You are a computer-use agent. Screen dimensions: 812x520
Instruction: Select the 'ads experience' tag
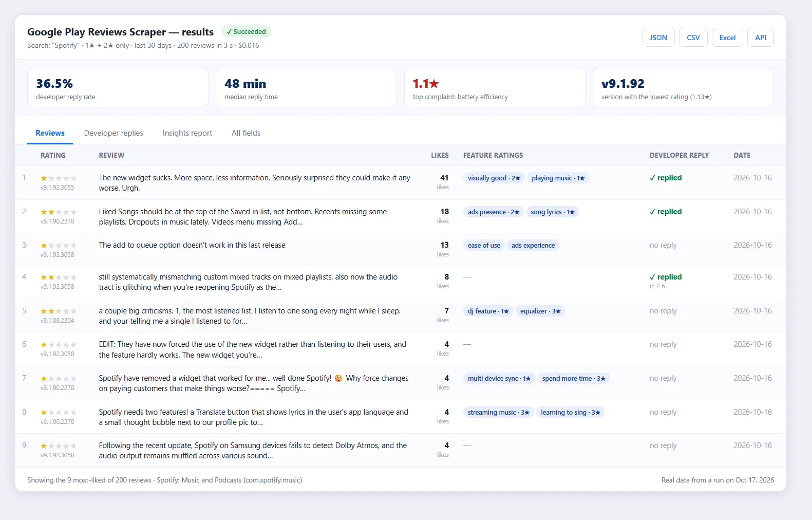click(533, 246)
